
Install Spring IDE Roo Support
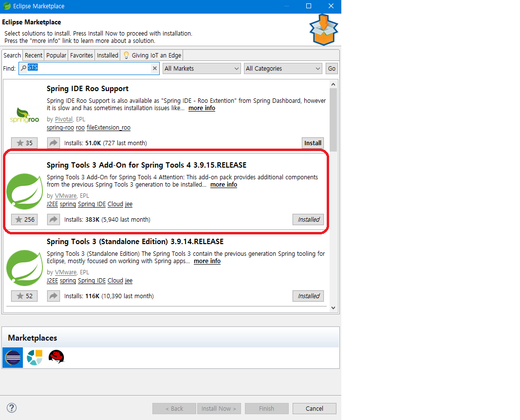[313, 143]
